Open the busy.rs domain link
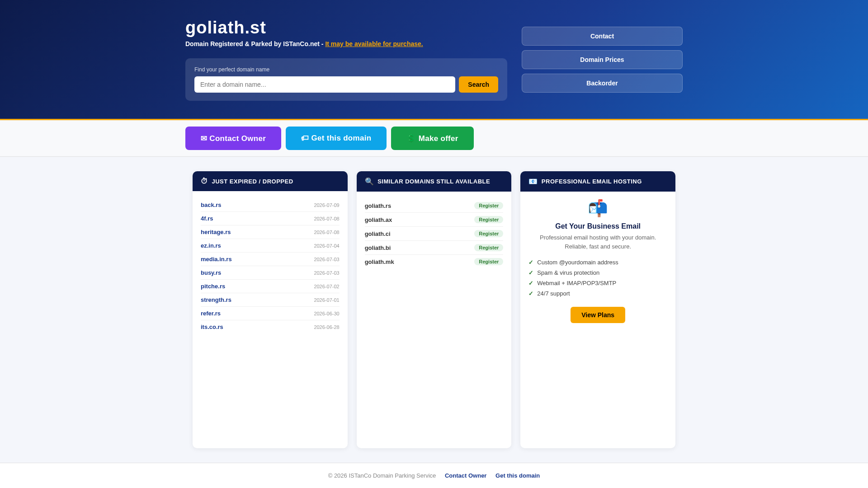The width and height of the screenshot is (868, 488). 211,273
